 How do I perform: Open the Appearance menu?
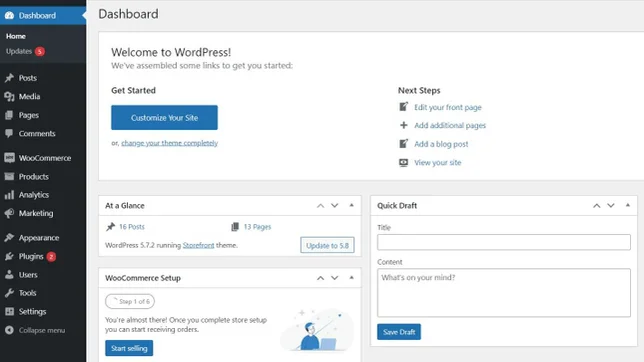39,237
